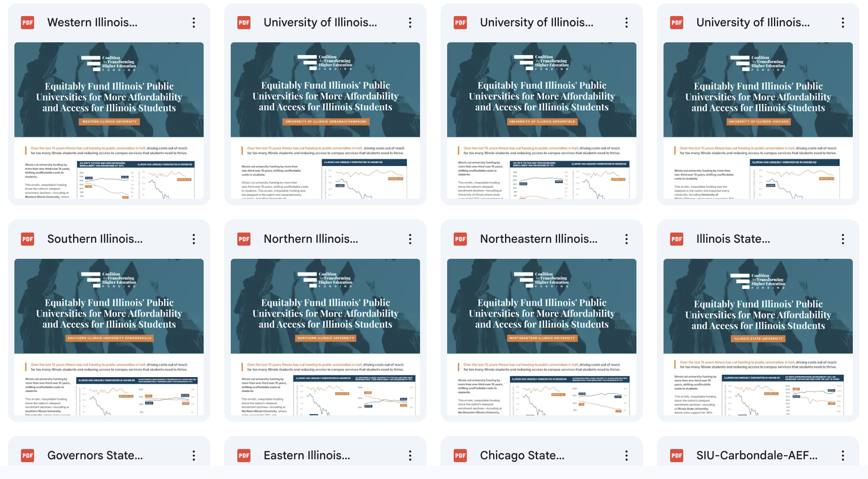Open University of Illinois Springfield thumbnail
Screen dimensions: 868x479
click(x=542, y=120)
